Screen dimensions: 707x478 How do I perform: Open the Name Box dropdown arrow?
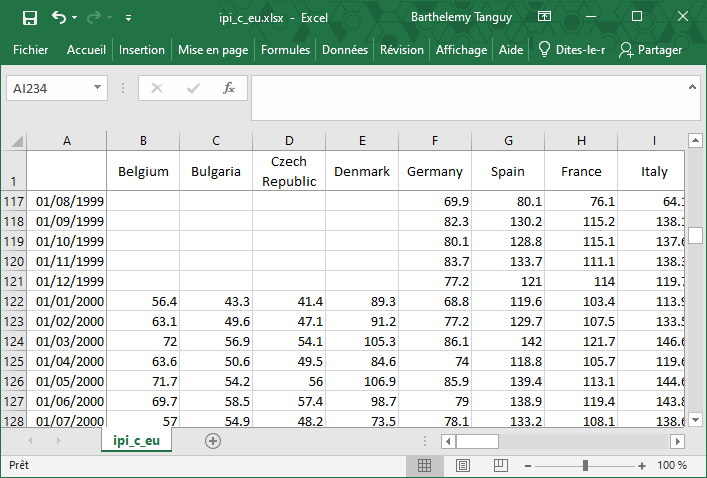(x=97, y=88)
